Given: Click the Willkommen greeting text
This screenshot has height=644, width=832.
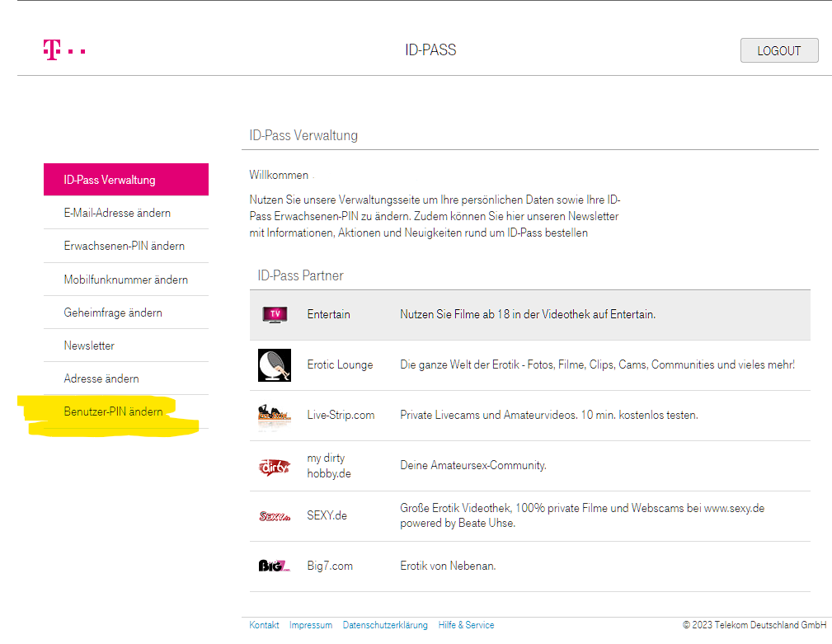Looking at the screenshot, I should 279,175.
